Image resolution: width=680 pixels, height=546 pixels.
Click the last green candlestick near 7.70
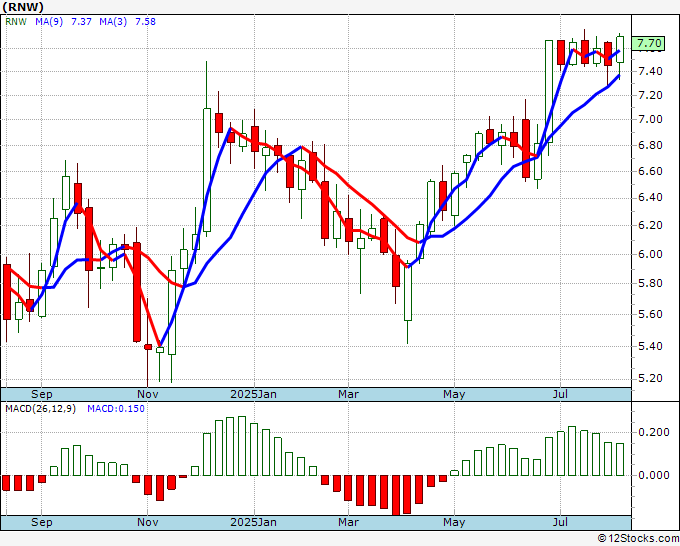620,49
